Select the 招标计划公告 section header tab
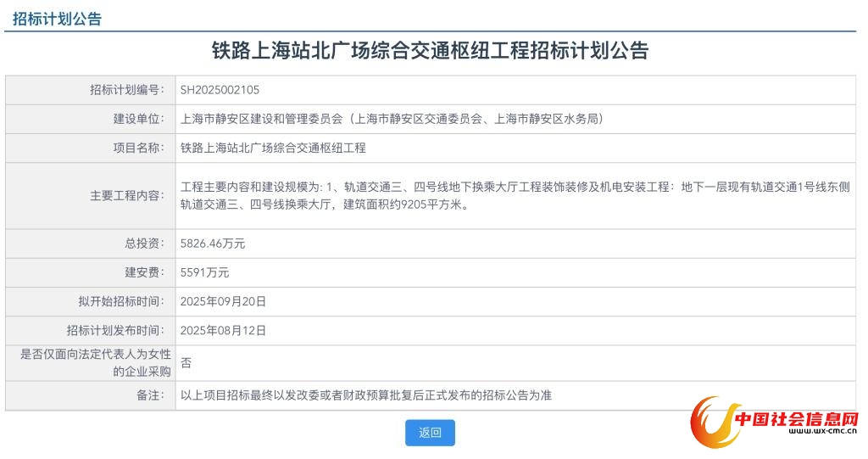 coord(57,19)
